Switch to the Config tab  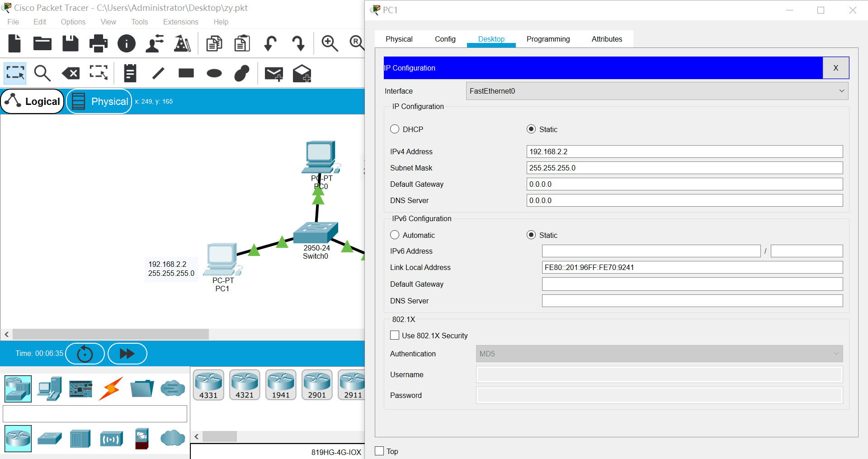[445, 39]
